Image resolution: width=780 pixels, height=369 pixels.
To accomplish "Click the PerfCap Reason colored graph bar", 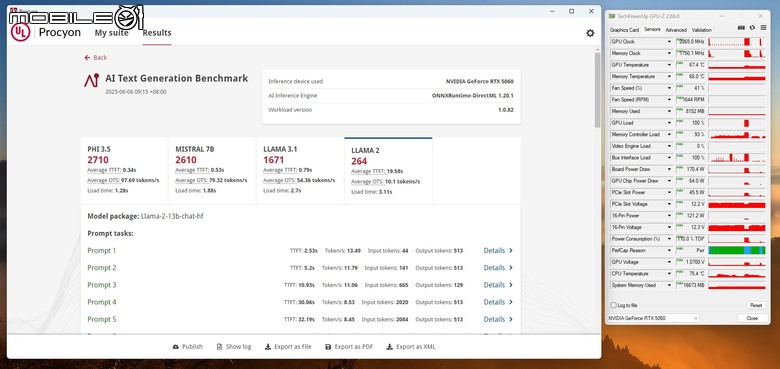I will point(737,251).
